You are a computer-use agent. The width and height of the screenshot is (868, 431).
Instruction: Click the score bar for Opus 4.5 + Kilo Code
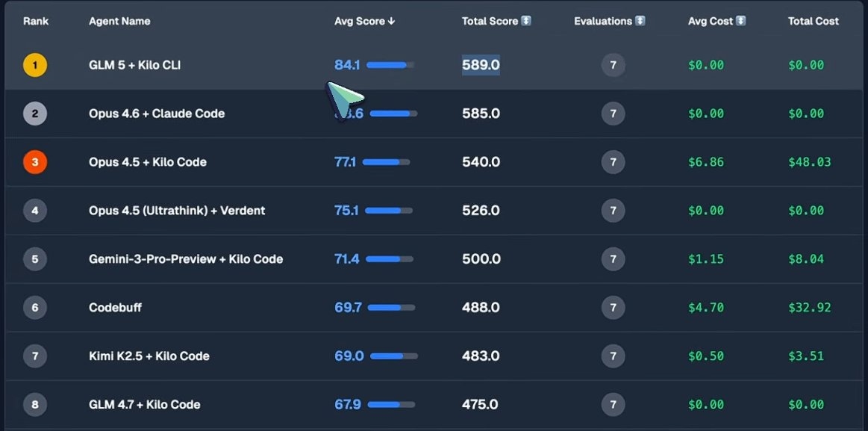385,162
